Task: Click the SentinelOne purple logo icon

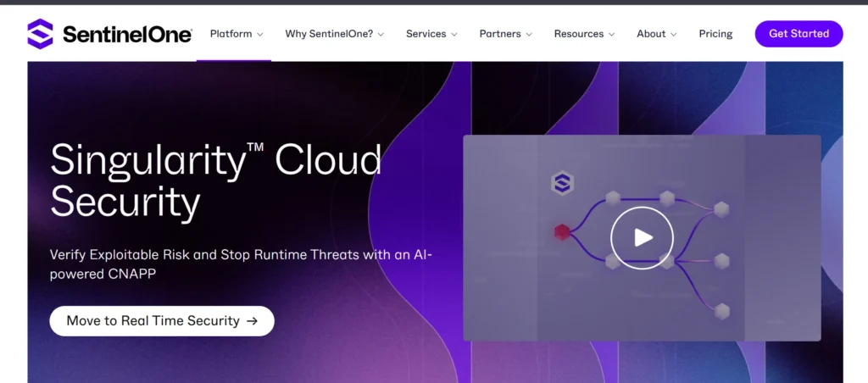Action: [41, 34]
